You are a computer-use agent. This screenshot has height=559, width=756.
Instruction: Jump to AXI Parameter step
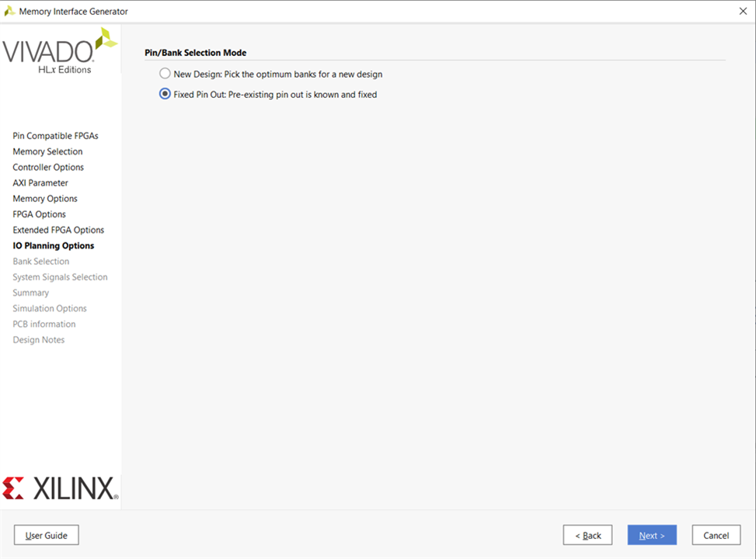(40, 182)
